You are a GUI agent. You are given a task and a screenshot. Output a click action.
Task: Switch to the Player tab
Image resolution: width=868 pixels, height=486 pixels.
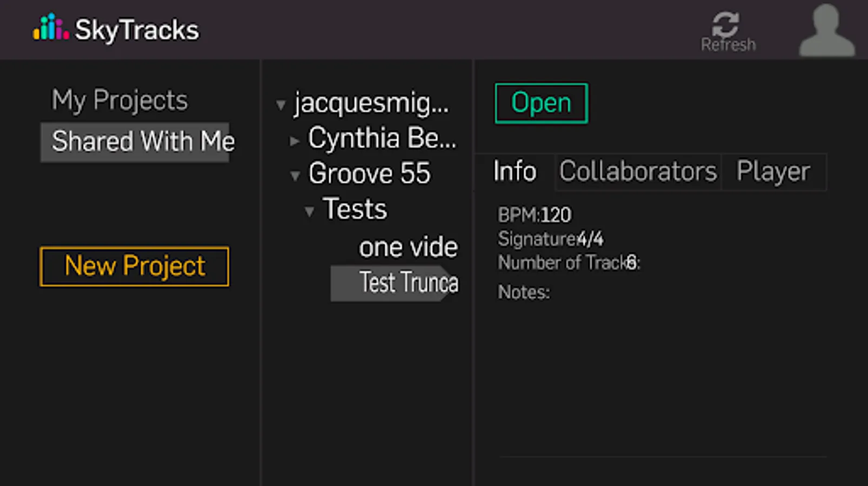click(x=773, y=172)
